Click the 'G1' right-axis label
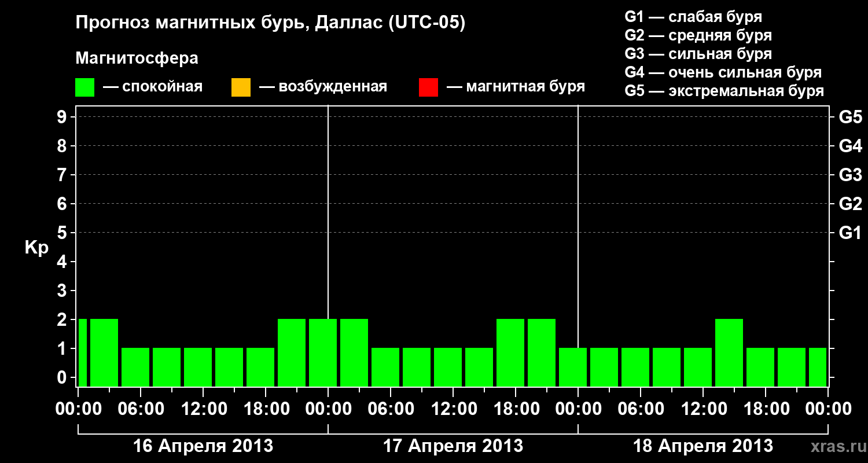The width and height of the screenshot is (868, 463). [851, 233]
